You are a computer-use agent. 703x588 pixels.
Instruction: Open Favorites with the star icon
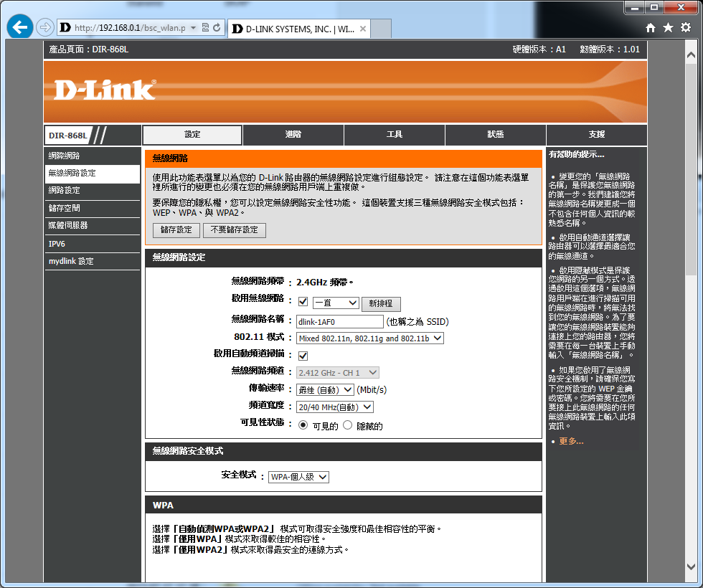coord(668,27)
